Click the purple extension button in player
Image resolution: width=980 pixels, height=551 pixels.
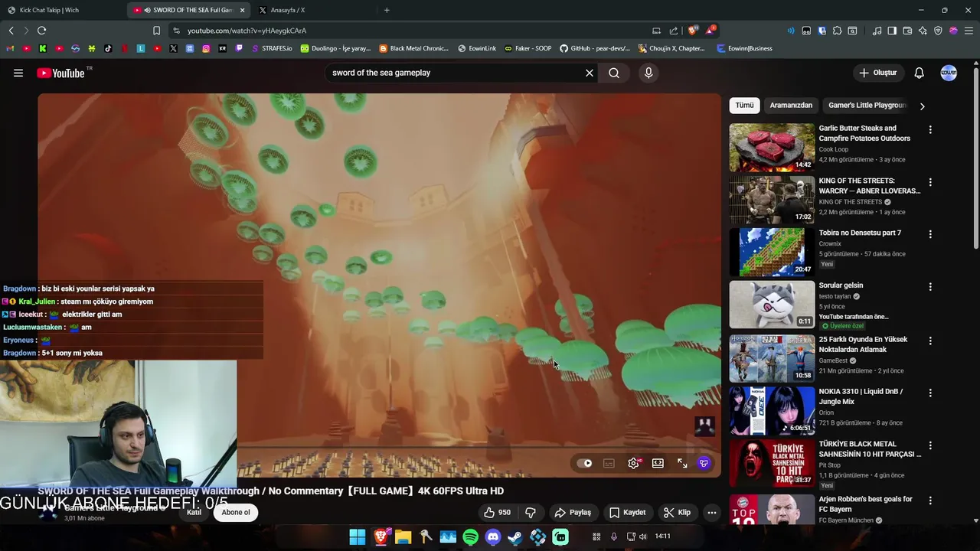704,463
